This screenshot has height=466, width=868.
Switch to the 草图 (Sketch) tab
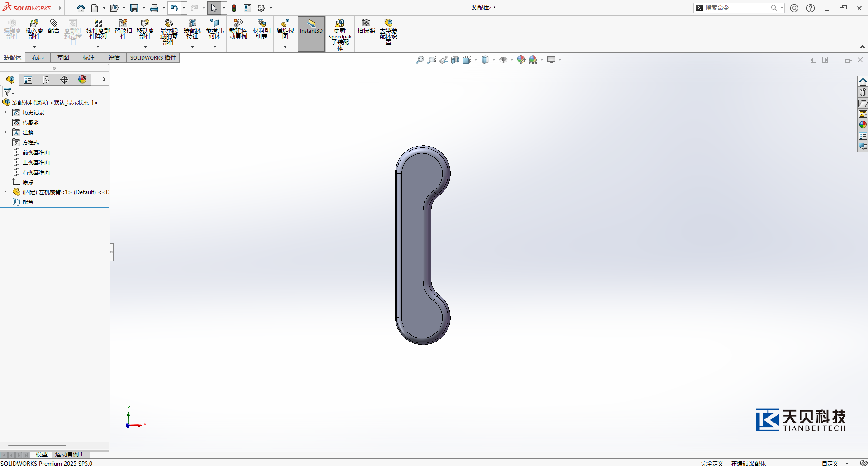[63, 57]
